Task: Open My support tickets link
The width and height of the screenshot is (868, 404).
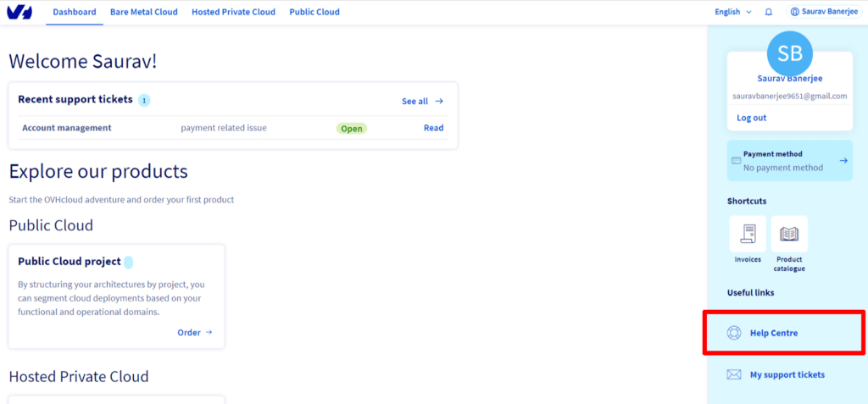Action: click(787, 374)
